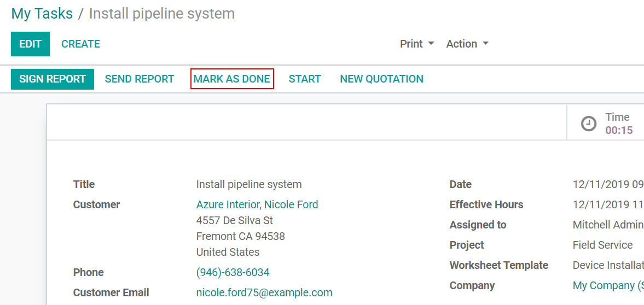Click the Fremont CA 94538 text

[x=241, y=237]
